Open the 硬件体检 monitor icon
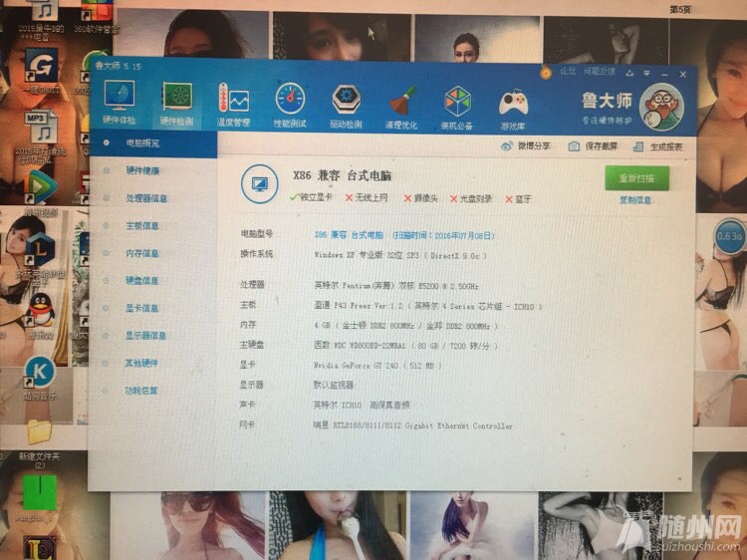Screen dimensions: 747x560 120,103
